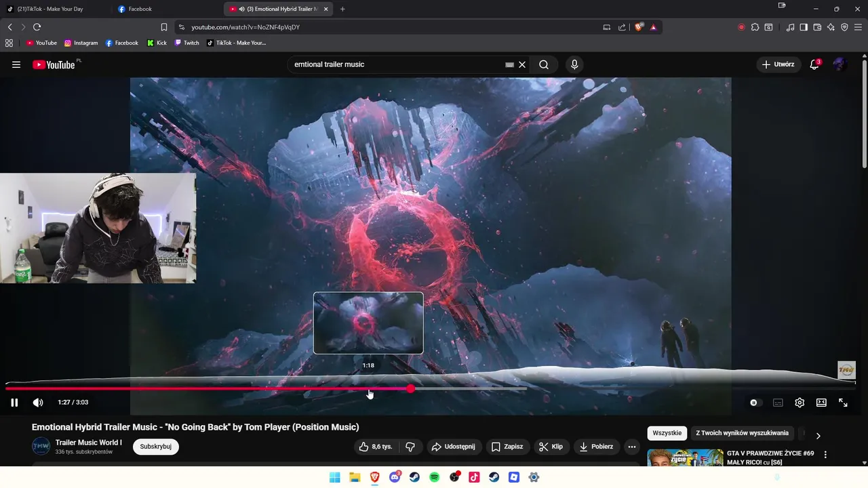
Task: Click Pobierz to download video
Action: 597,447
